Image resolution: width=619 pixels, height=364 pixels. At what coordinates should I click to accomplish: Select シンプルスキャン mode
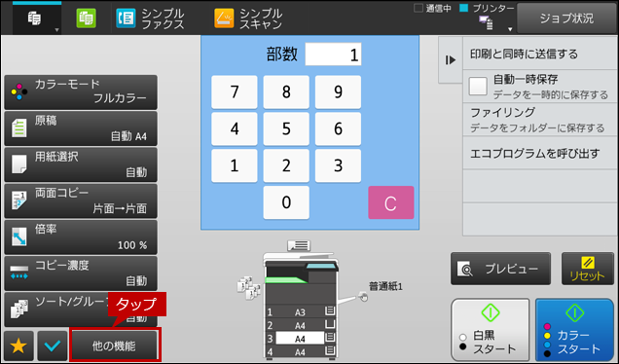(248, 18)
